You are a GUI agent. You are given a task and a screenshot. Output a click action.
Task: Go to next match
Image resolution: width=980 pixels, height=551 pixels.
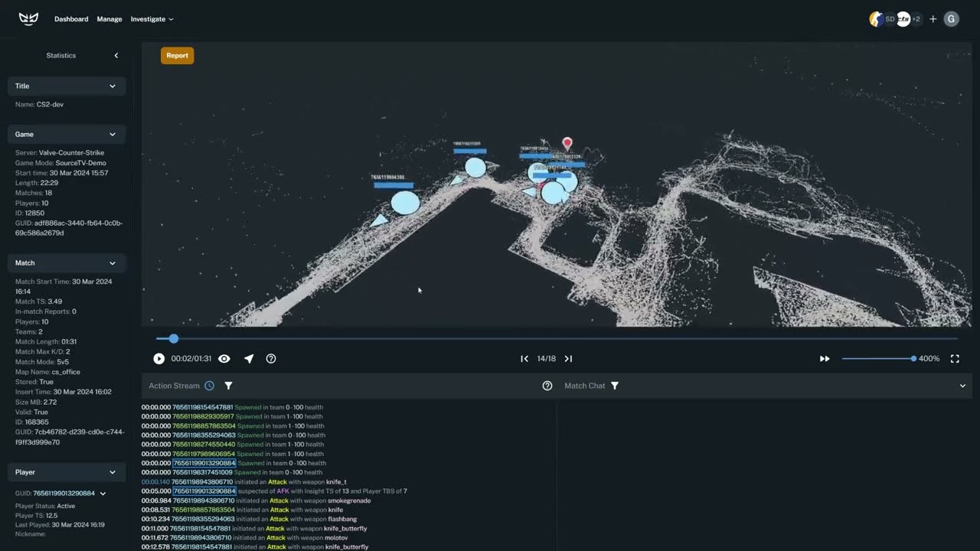tap(568, 358)
